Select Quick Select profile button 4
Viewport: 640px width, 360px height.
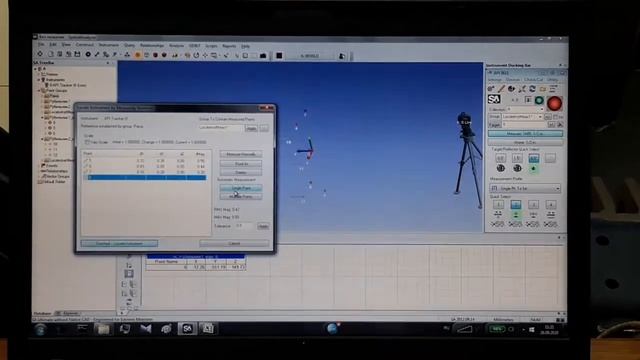pos(551,205)
